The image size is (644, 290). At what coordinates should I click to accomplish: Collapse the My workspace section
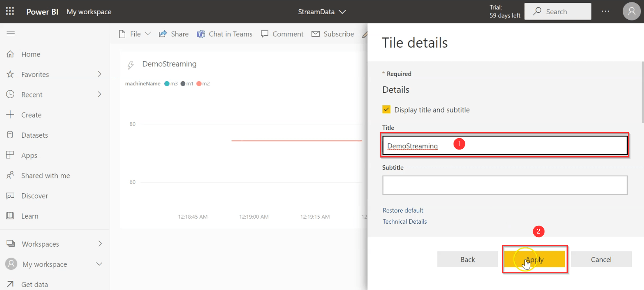pyautogui.click(x=99, y=264)
